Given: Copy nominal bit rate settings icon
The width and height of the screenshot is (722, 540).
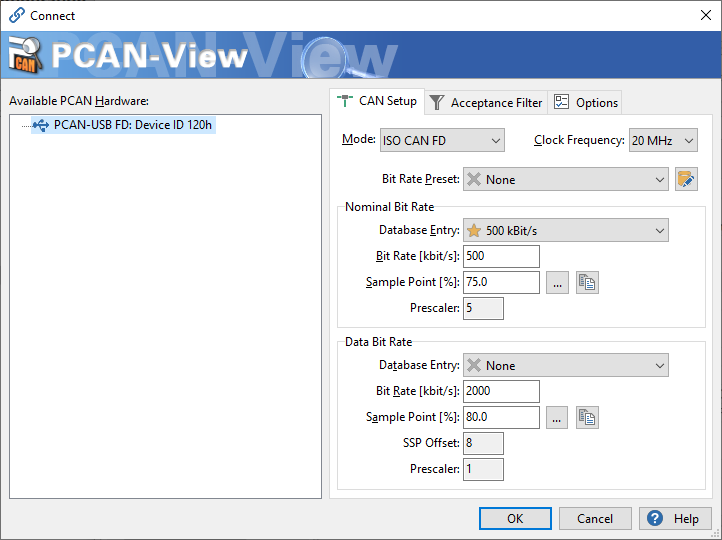Looking at the screenshot, I should coord(587,282).
